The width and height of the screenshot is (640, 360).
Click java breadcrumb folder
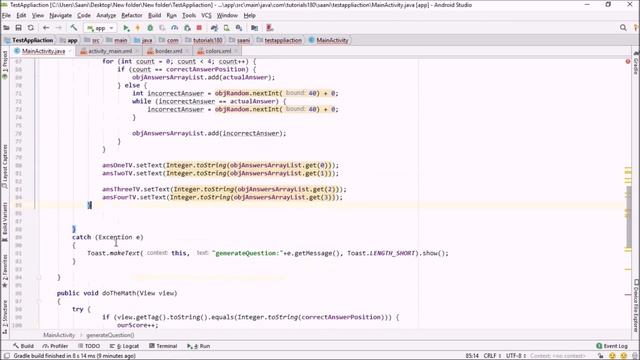coord(143,40)
